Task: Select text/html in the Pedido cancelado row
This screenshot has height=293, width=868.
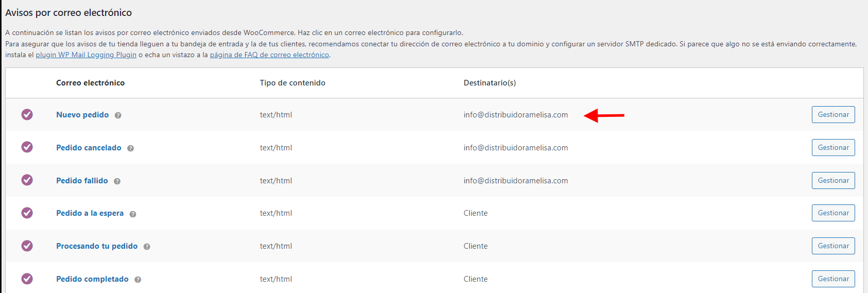Action: (x=276, y=148)
